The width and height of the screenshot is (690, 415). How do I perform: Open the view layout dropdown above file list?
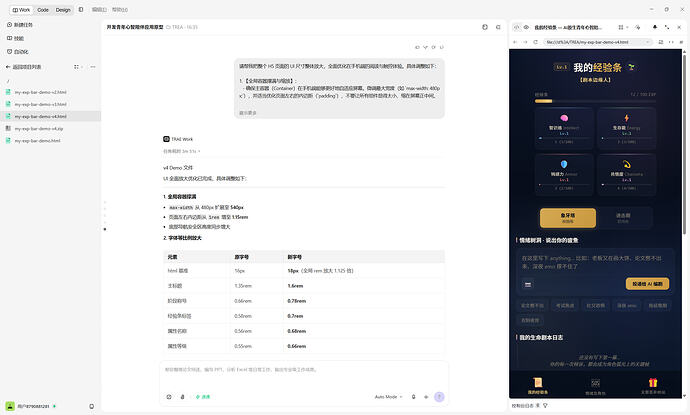point(78,67)
